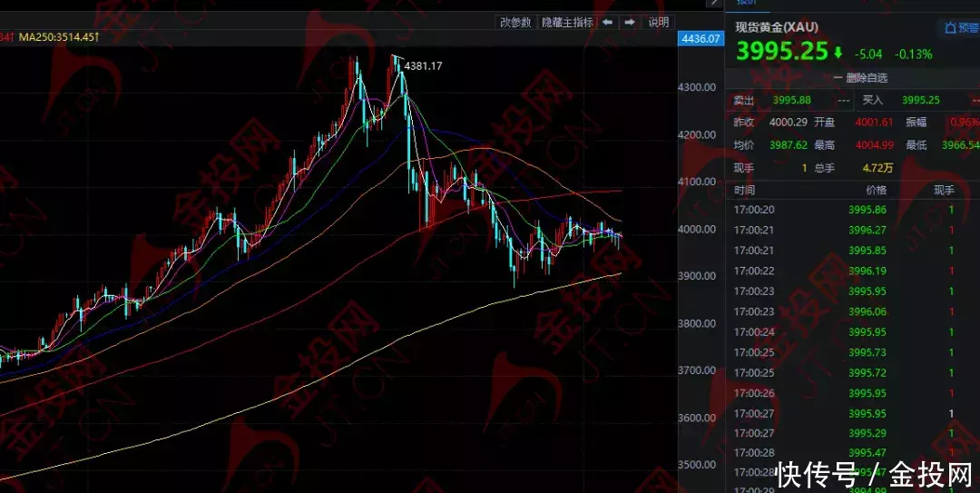Open the 说明 indicator description
The height and width of the screenshot is (493, 980).
pyautogui.click(x=658, y=23)
